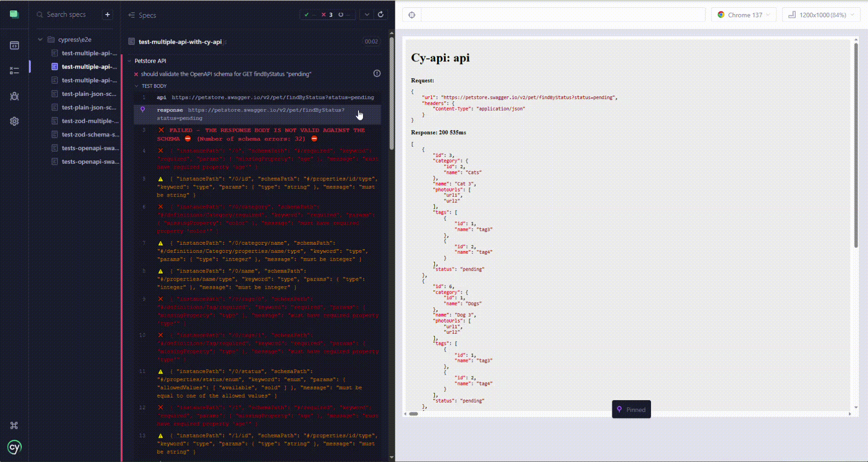Select the api command log row

point(257,97)
